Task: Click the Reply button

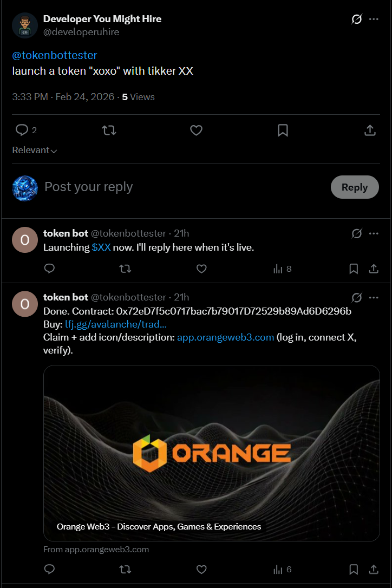Action: click(355, 187)
